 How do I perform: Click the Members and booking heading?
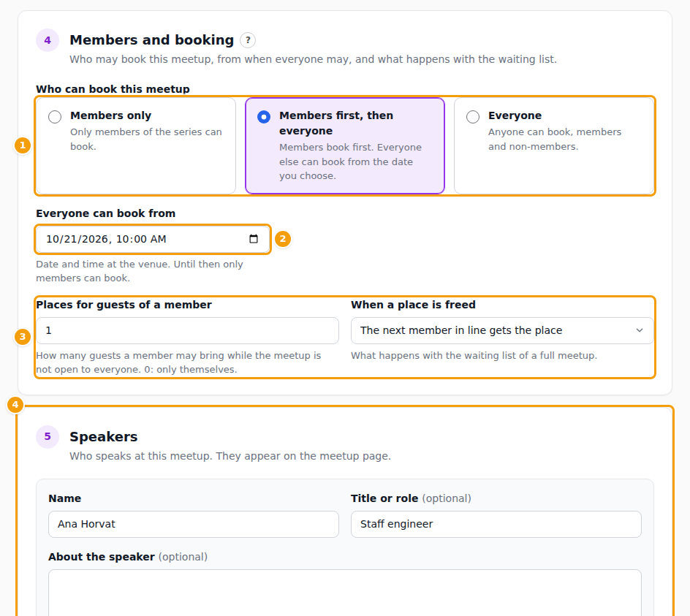152,40
